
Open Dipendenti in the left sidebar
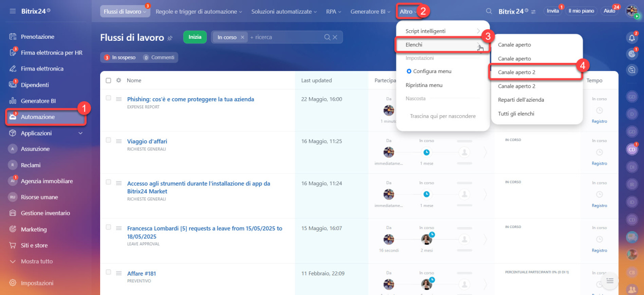point(35,85)
